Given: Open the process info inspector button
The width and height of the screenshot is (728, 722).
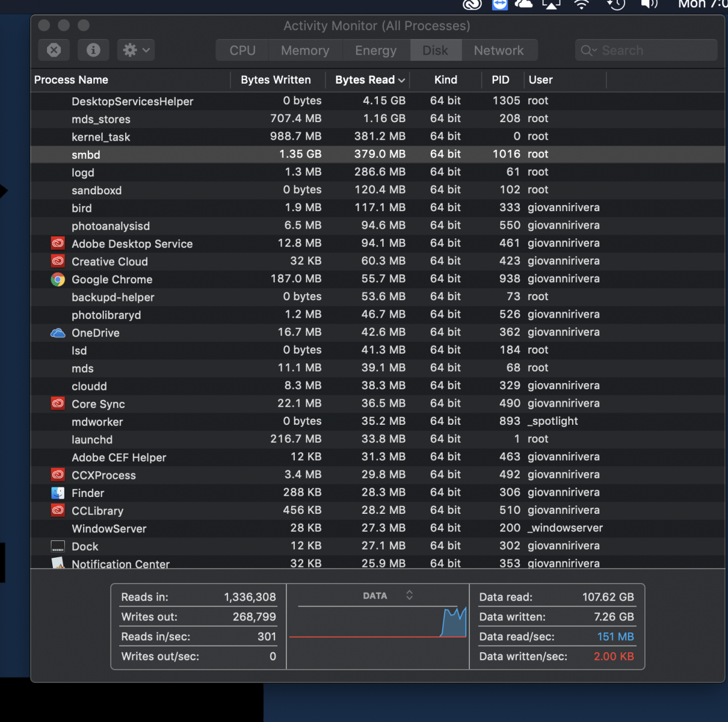Looking at the screenshot, I should pyautogui.click(x=93, y=50).
